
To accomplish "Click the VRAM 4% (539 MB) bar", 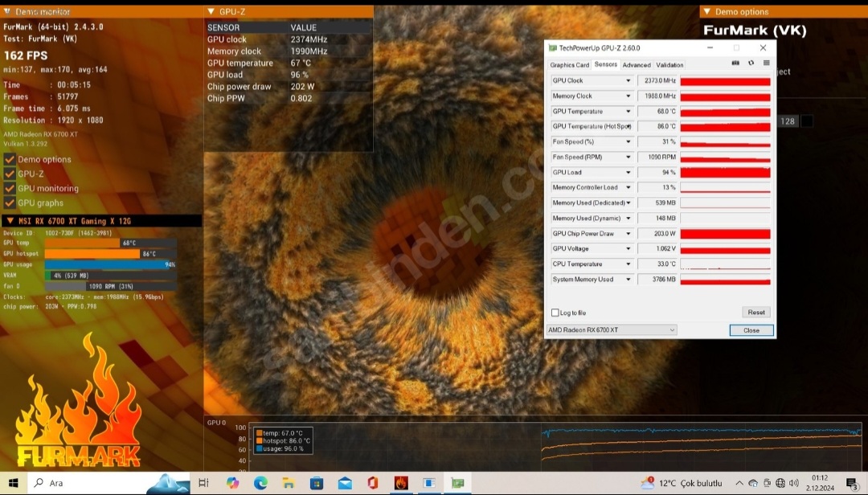I will [x=111, y=275].
